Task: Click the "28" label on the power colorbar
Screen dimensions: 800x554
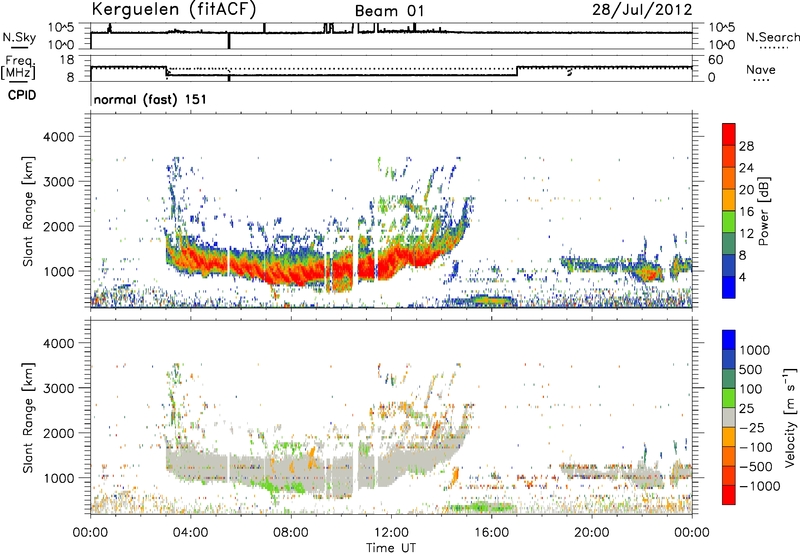Action: pyautogui.click(x=746, y=146)
